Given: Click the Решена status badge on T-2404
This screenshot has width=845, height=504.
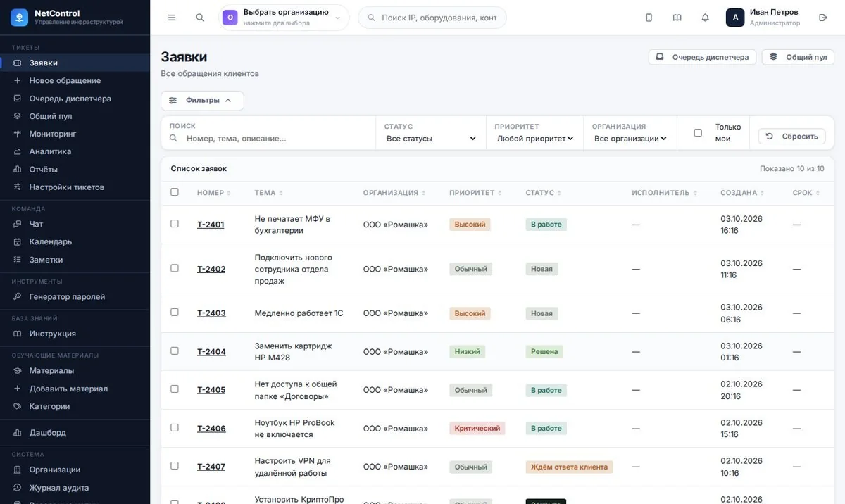Looking at the screenshot, I should [x=544, y=351].
